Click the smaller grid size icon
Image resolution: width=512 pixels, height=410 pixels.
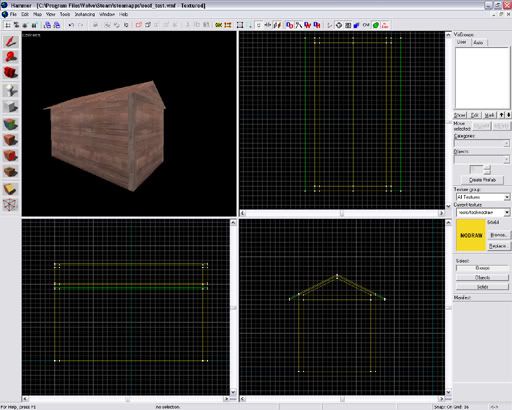(x=25, y=25)
